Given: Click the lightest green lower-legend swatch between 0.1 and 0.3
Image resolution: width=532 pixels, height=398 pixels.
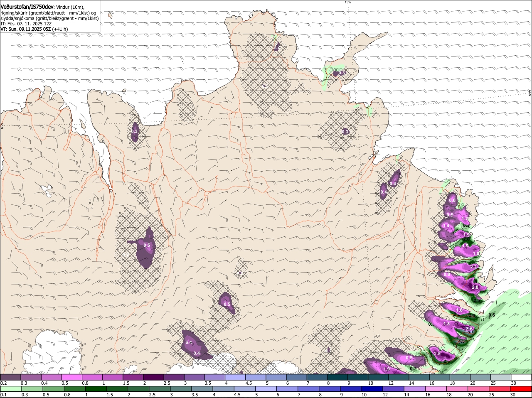Looking at the screenshot, I should point(10,389).
